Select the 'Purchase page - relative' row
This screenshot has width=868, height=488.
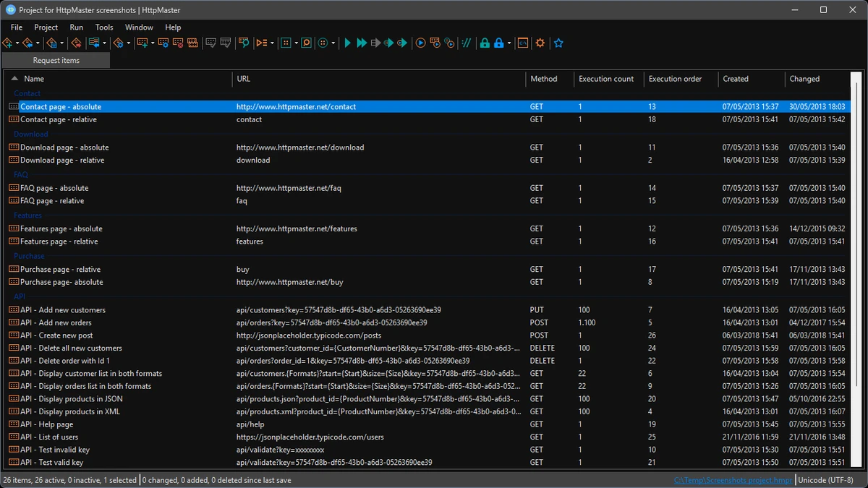click(x=427, y=270)
